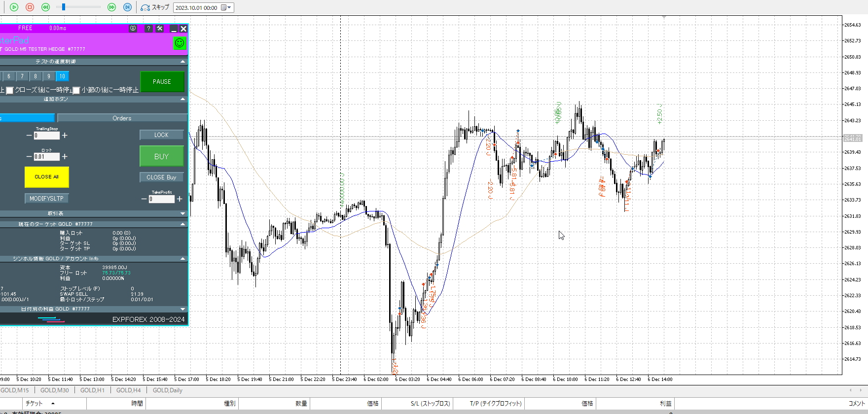Expand the 取引表 section

point(183,213)
